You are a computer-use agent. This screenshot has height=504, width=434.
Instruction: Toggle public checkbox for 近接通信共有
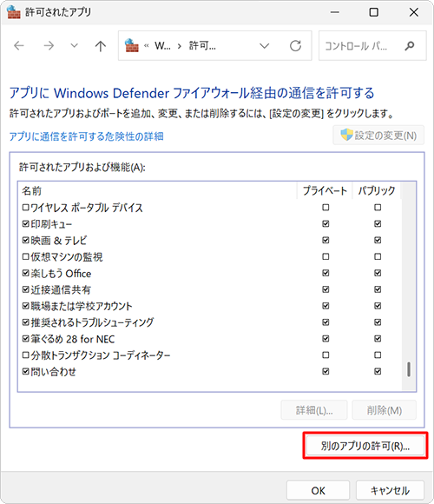378,289
